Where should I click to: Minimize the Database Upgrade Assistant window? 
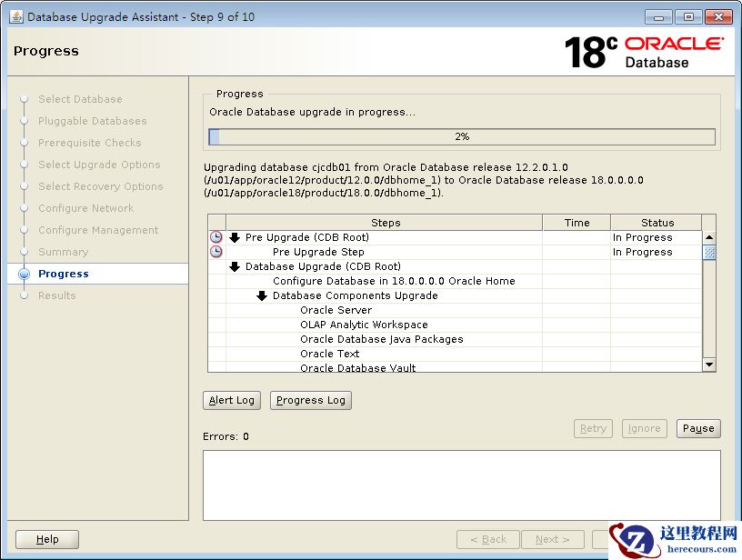coord(658,17)
